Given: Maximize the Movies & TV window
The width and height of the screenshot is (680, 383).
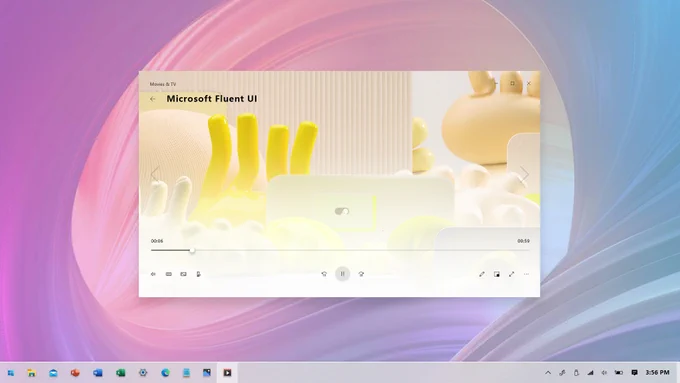Looking at the screenshot, I should (x=512, y=83).
